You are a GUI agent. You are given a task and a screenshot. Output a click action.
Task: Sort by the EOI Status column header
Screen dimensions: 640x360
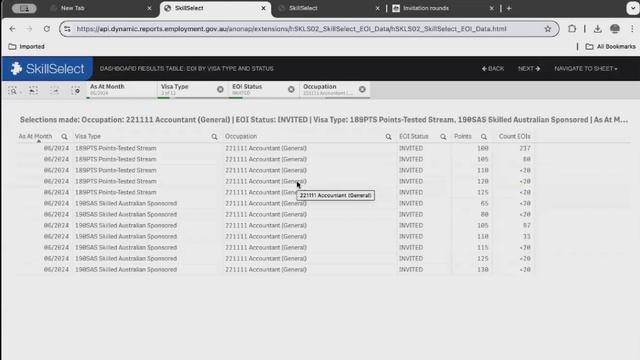[414, 136]
